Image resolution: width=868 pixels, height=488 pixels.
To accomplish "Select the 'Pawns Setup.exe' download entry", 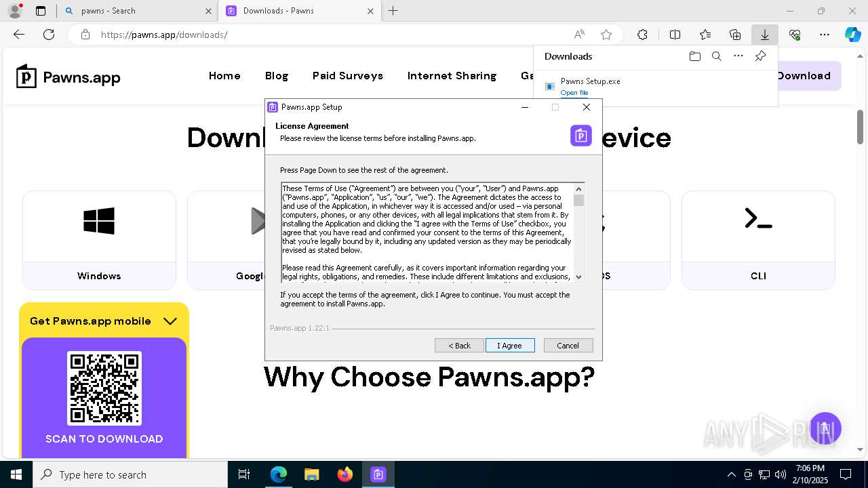I will pos(655,87).
